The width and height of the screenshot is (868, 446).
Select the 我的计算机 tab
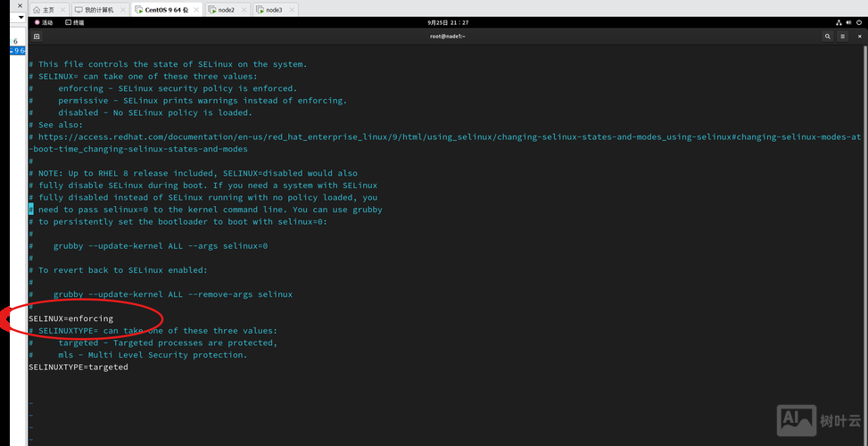tap(96, 10)
